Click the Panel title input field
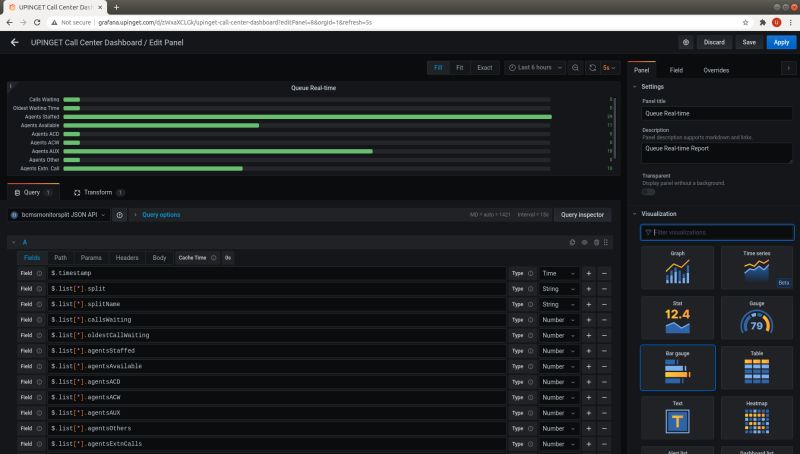Image resolution: width=800 pixels, height=454 pixels. point(717,114)
